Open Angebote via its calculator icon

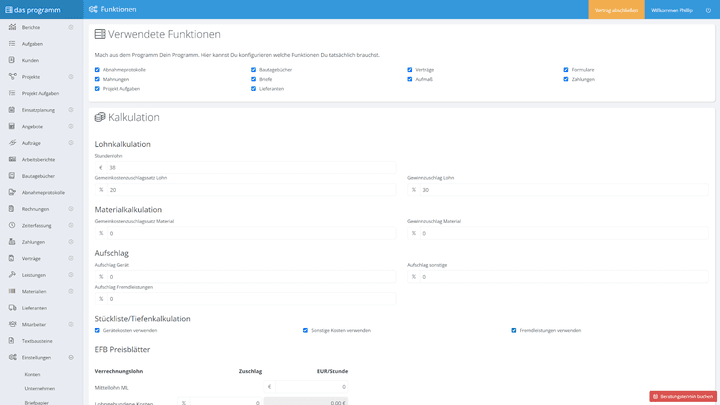[12, 126]
